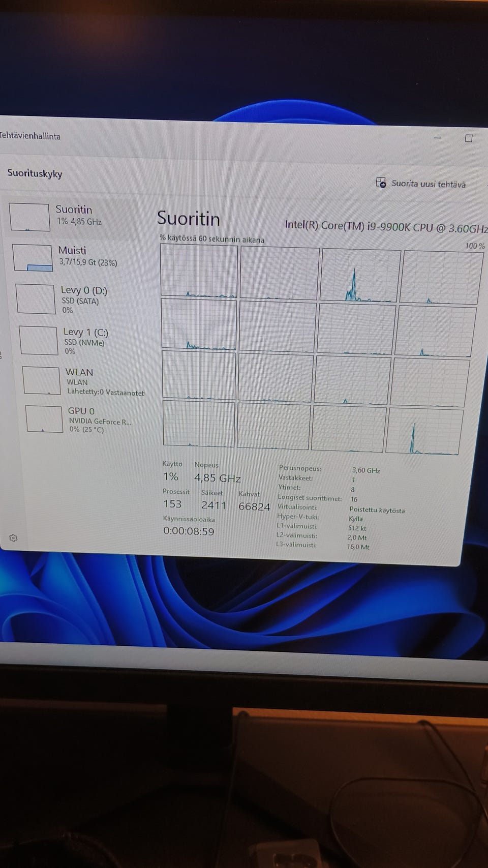Screen dimensions: 488x868
Task: Click the Perusnopeus value 3,60 GHz
Action: point(366,470)
